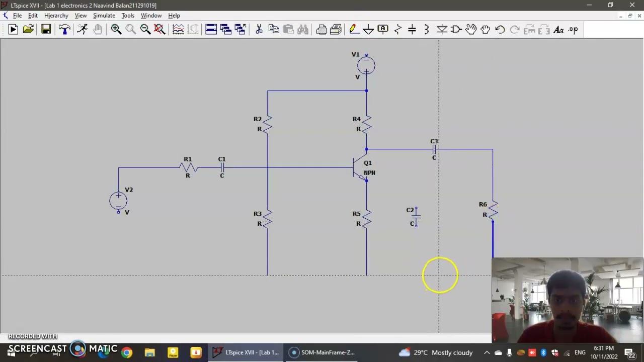Click the Open file folder icon
The width and height of the screenshot is (644, 362).
28,30
